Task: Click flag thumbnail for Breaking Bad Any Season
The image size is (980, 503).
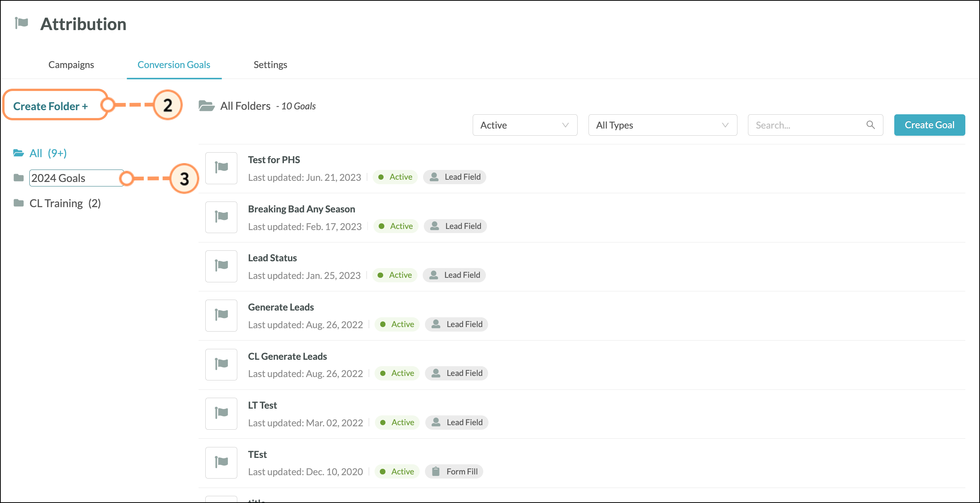Action: (221, 217)
